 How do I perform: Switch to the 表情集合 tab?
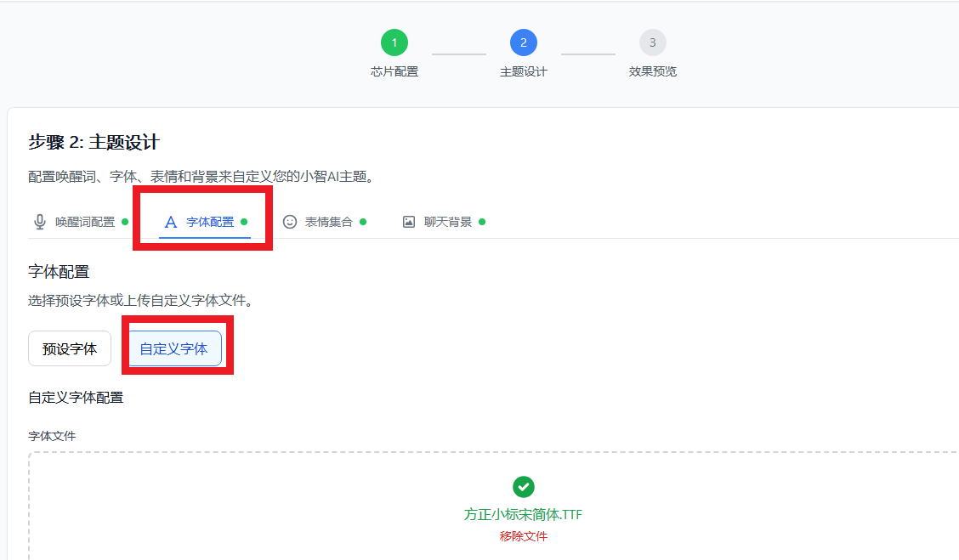click(x=329, y=222)
